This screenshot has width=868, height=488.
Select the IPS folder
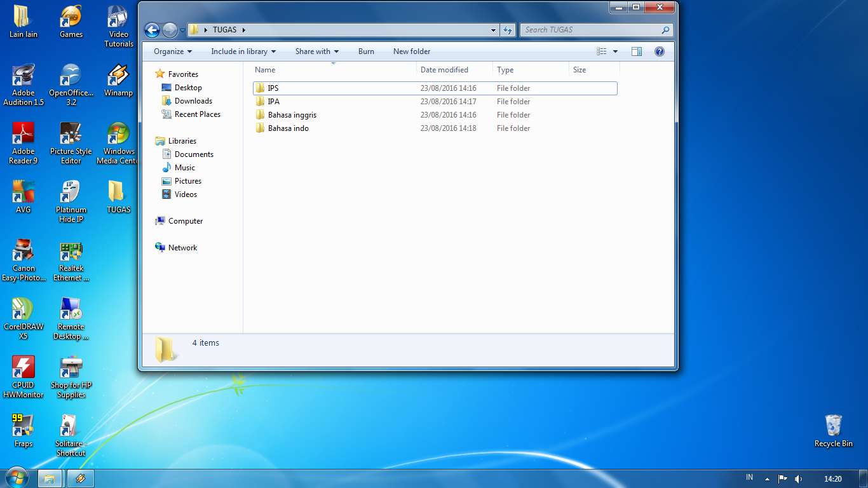click(435, 88)
